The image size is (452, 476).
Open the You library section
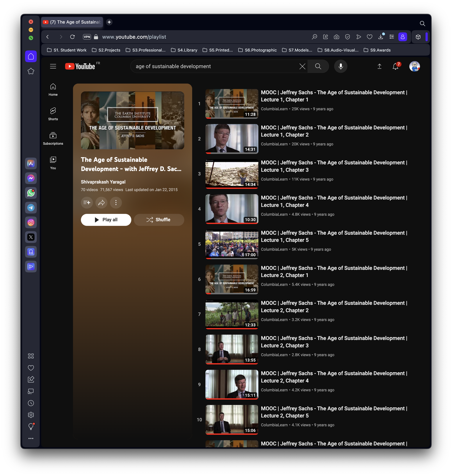[53, 163]
